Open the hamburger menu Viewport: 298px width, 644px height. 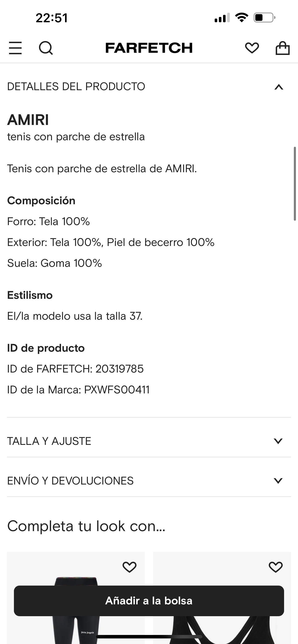15,48
